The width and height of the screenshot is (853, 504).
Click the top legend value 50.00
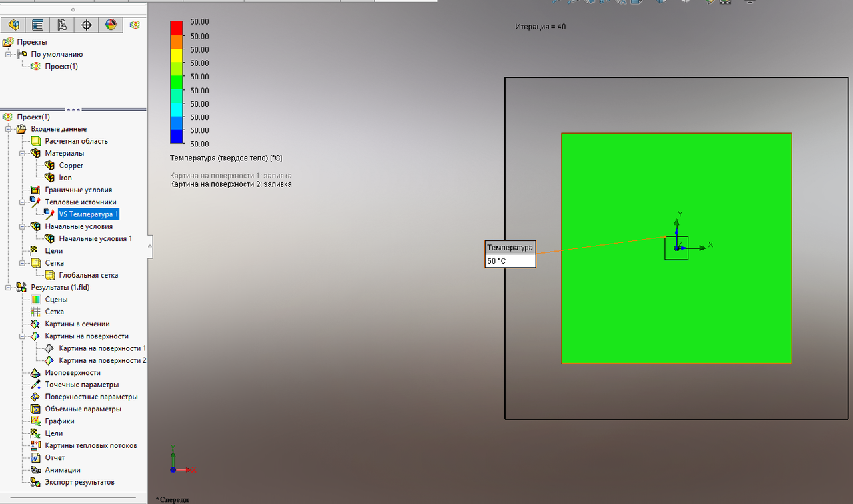[x=199, y=21]
